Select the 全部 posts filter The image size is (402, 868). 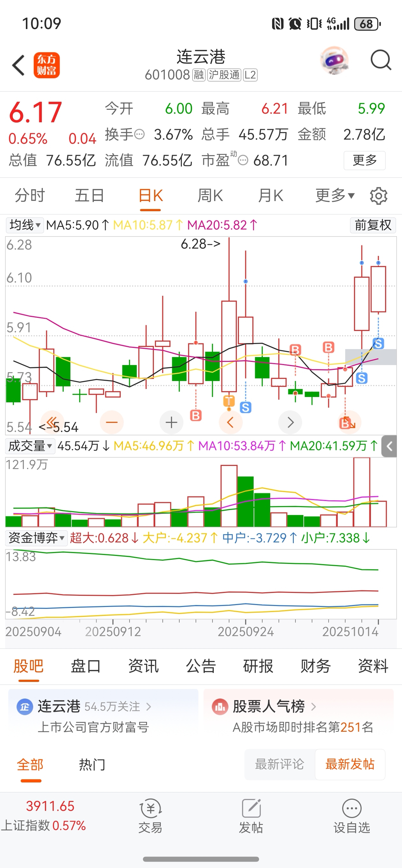[30, 765]
